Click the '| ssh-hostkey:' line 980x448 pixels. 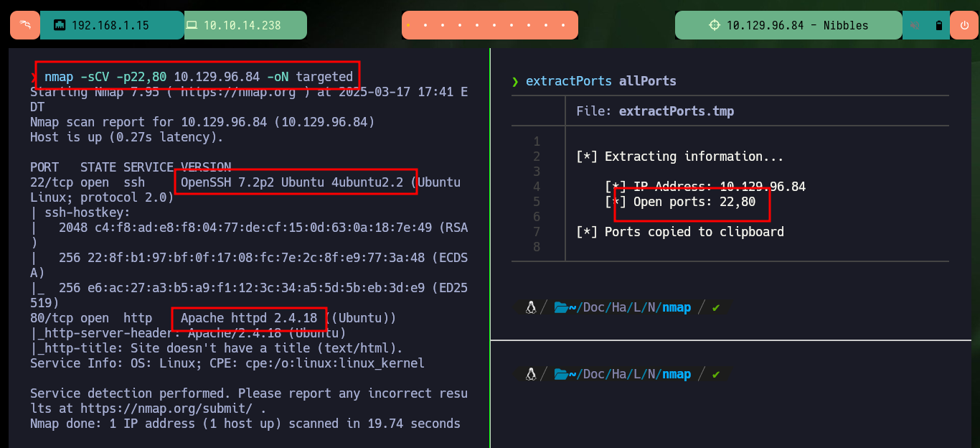pos(80,213)
